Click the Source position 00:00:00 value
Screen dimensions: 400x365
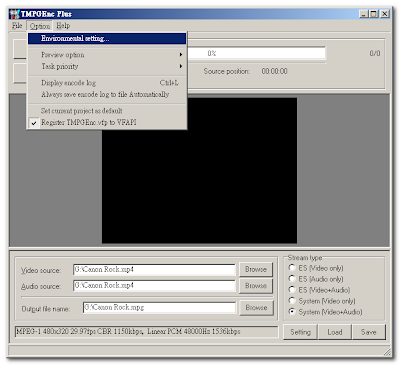point(274,71)
